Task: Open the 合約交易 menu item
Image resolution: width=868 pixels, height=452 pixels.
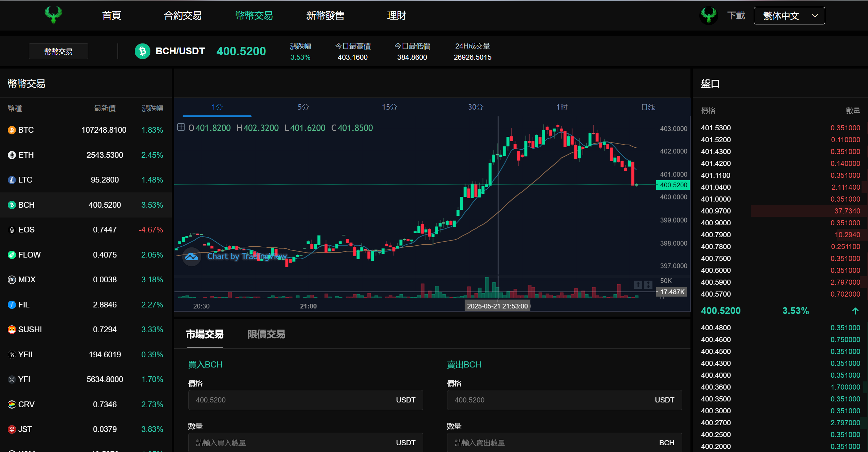Action: tap(183, 15)
